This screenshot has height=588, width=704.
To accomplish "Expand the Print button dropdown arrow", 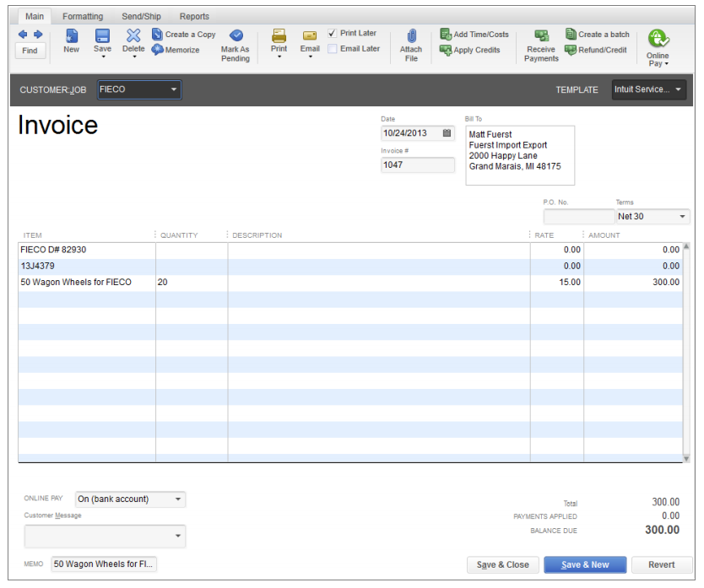I will tap(279, 57).
